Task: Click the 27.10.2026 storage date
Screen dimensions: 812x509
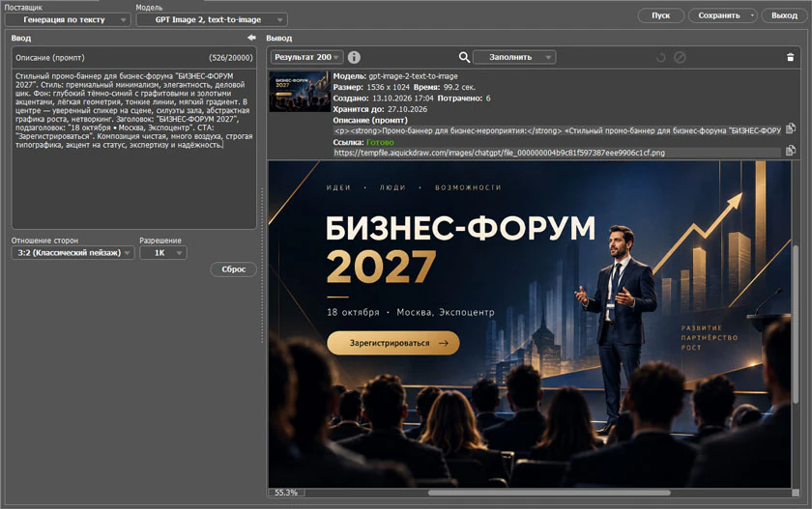Action: coord(407,109)
